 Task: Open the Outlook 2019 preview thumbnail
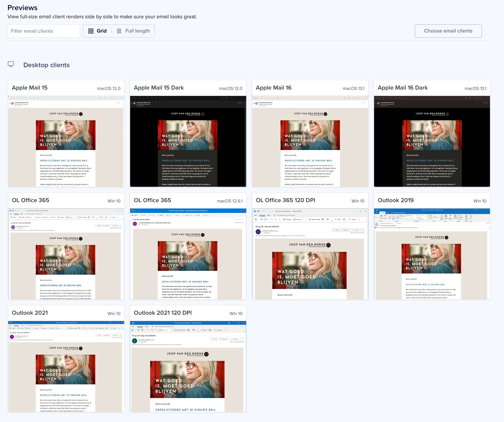(x=432, y=254)
